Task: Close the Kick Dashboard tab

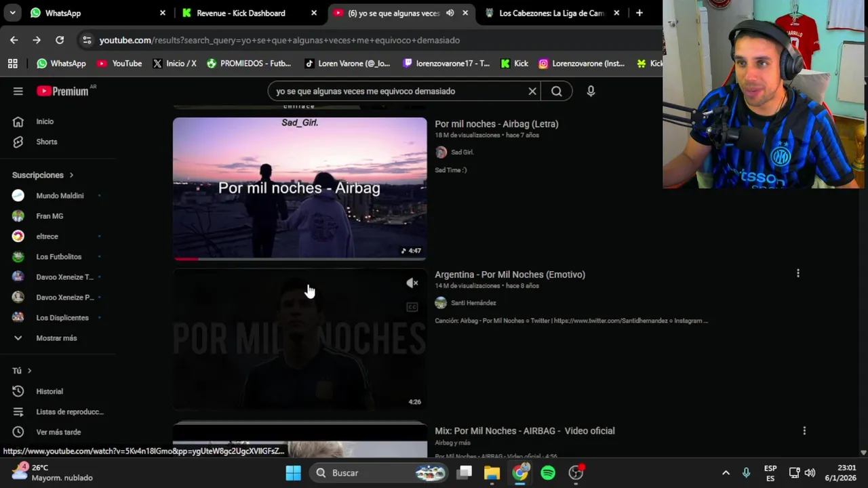Action: pos(314,13)
